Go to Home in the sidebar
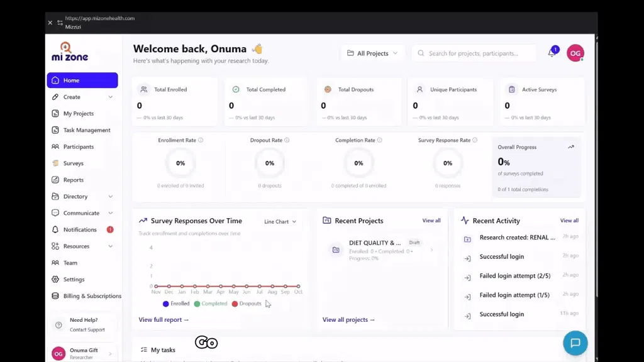Viewport: 644px width, 362px height. (82, 80)
